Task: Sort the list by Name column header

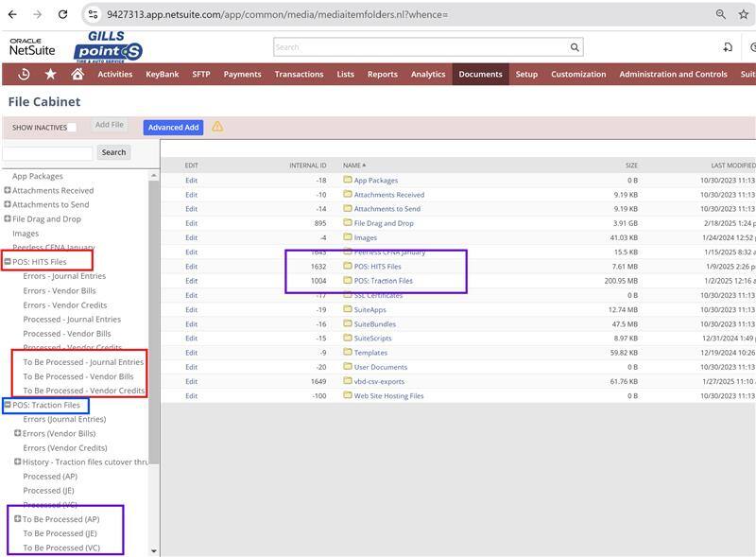Action: (353, 165)
